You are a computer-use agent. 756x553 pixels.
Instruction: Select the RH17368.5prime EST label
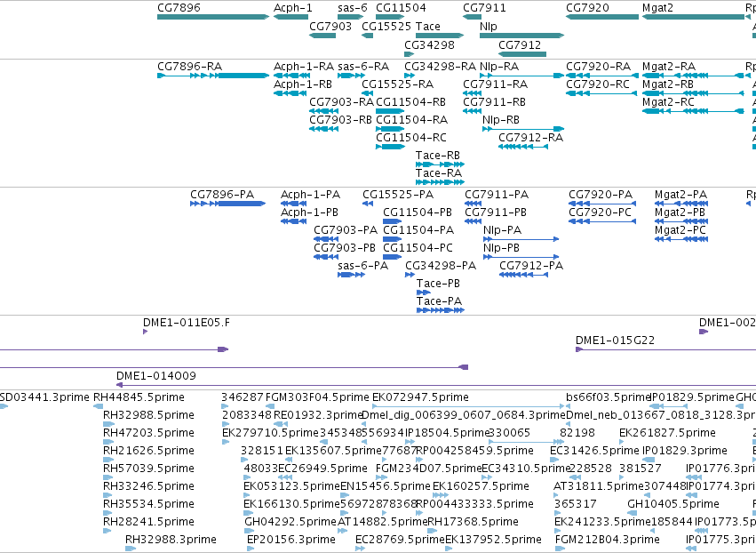(x=473, y=522)
